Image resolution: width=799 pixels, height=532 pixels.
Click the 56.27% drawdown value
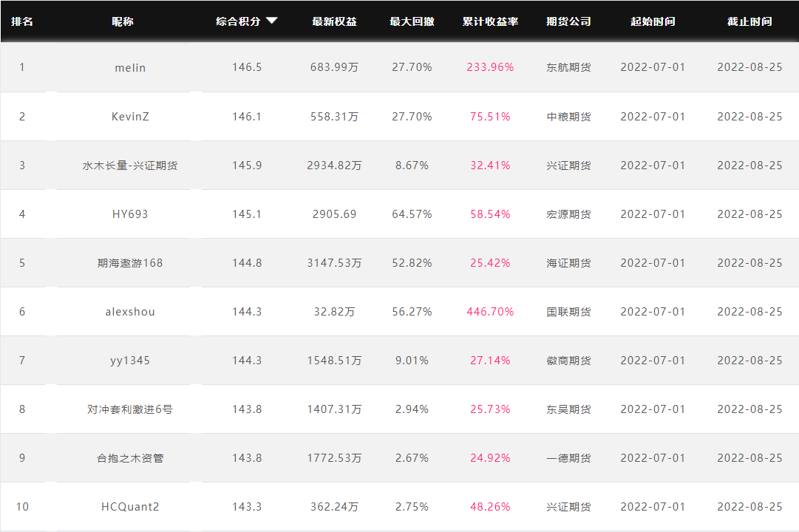412,311
